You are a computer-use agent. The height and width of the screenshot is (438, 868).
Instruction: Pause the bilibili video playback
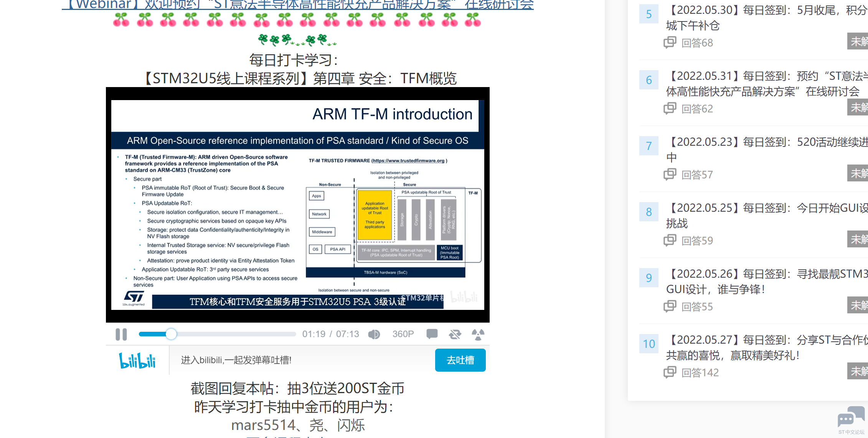121,334
